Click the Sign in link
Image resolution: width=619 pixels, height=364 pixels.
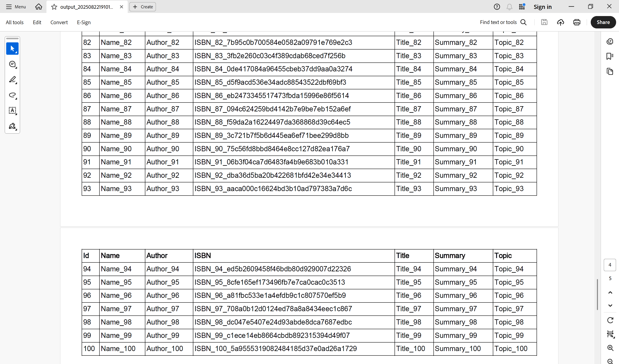(543, 7)
